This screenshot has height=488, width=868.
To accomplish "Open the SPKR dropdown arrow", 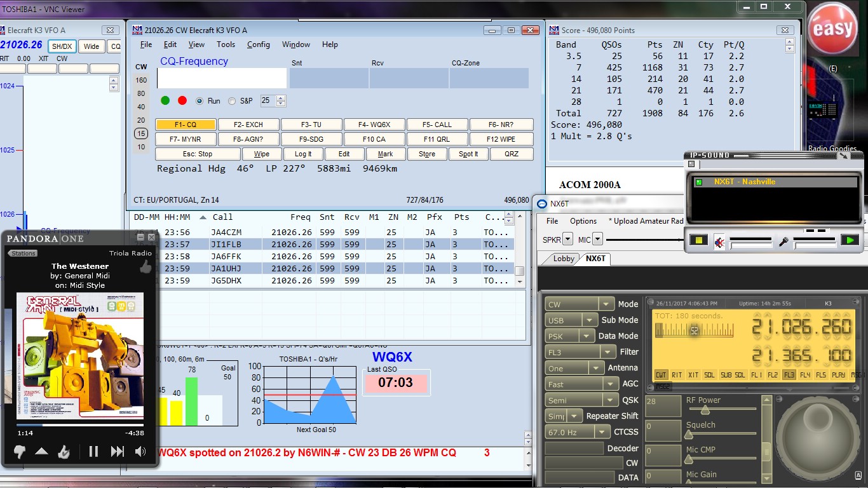I will coord(568,240).
